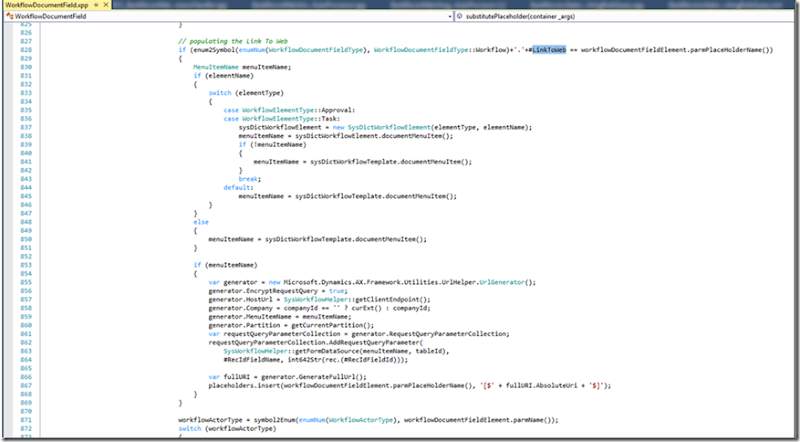
Task: Click 'placeholders.insert' on line 867
Action: pos(244,385)
